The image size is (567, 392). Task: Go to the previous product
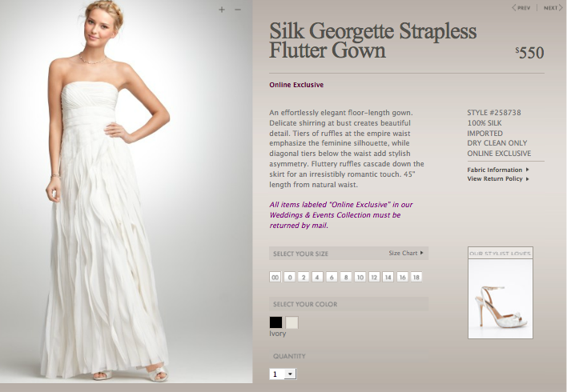[x=521, y=7]
